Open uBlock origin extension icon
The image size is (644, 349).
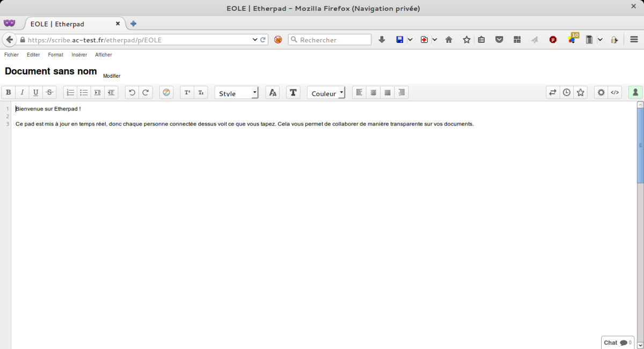553,40
